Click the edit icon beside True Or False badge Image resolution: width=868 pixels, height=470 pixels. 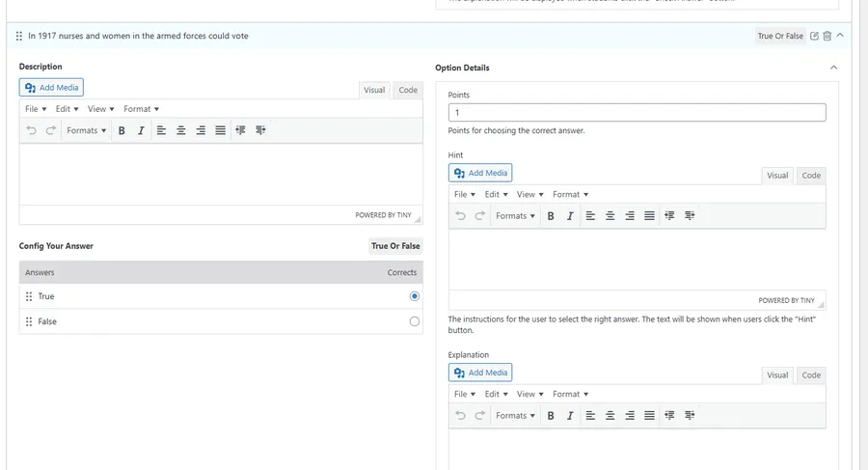pos(814,36)
